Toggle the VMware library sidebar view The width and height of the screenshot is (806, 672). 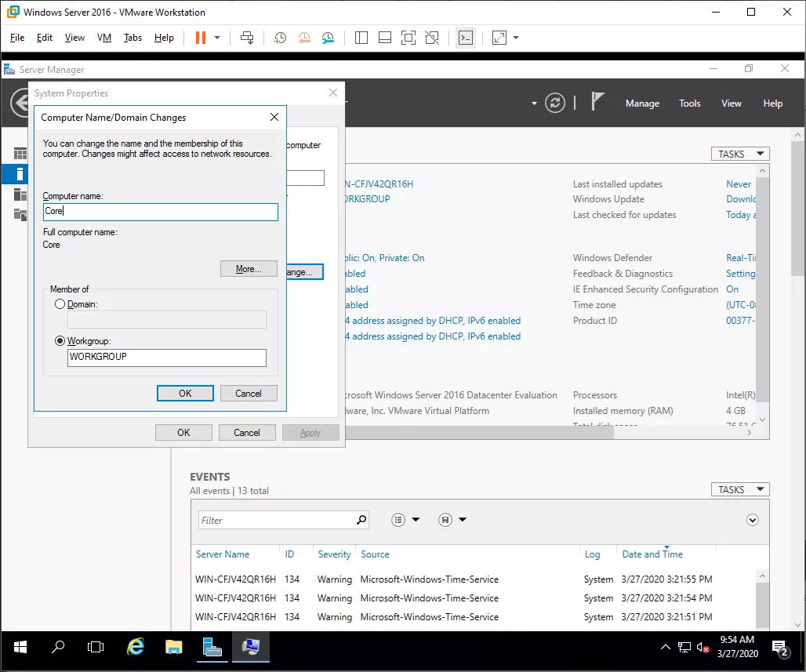(x=361, y=38)
